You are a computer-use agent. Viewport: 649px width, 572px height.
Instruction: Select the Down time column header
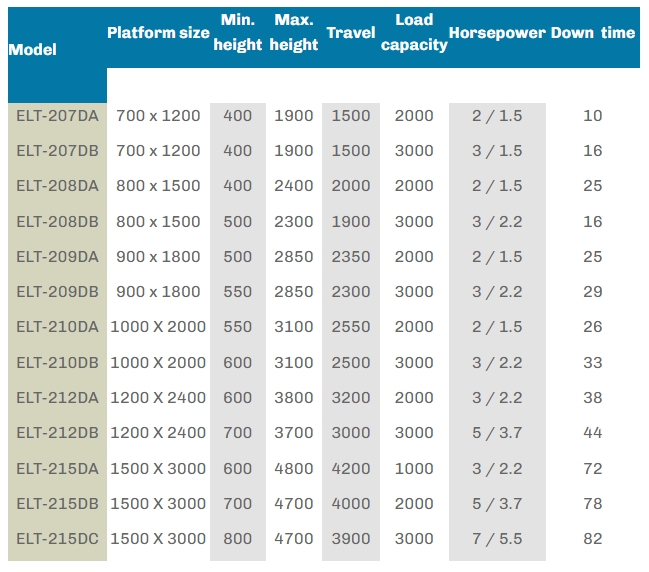[x=592, y=32]
